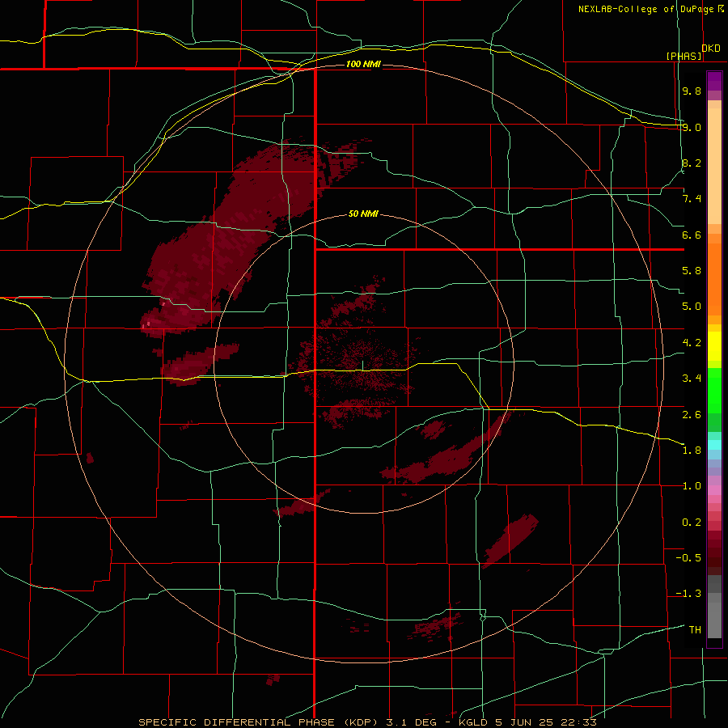
Task: Click the orange segment of the color bar
Action: pos(714,280)
